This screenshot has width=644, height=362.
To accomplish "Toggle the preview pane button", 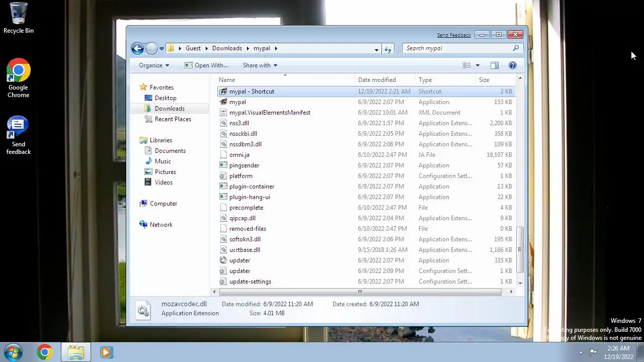I will click(495, 65).
